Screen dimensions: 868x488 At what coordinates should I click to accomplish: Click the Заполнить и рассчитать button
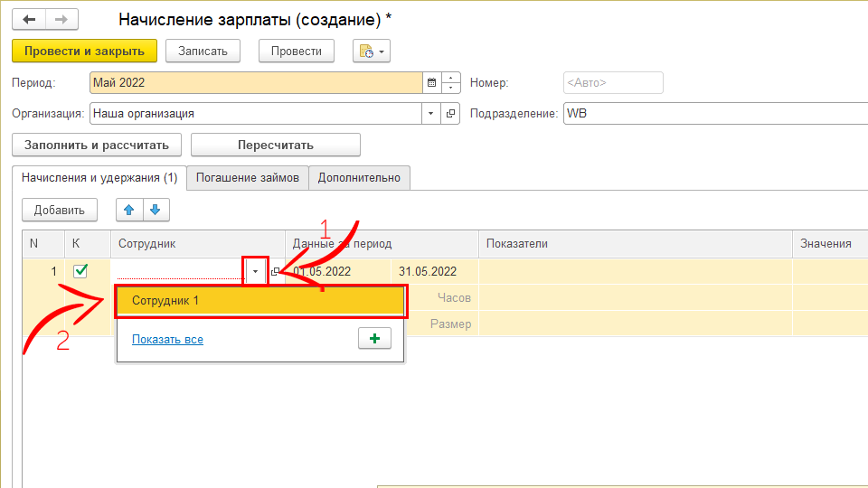coord(96,145)
